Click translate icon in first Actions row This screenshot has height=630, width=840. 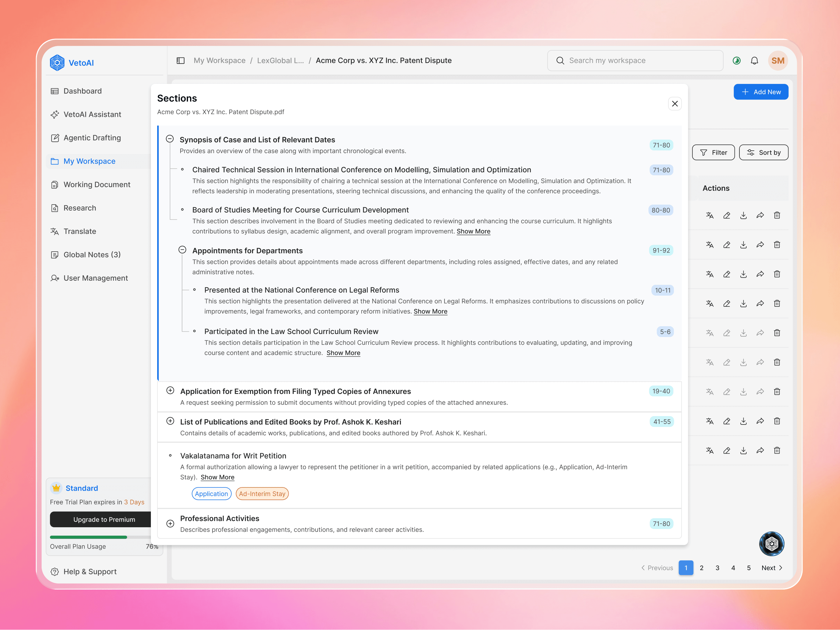709,215
